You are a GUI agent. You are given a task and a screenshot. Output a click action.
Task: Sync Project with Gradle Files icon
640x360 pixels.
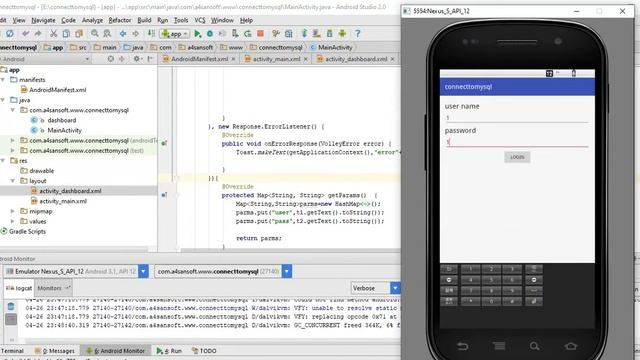(304, 33)
